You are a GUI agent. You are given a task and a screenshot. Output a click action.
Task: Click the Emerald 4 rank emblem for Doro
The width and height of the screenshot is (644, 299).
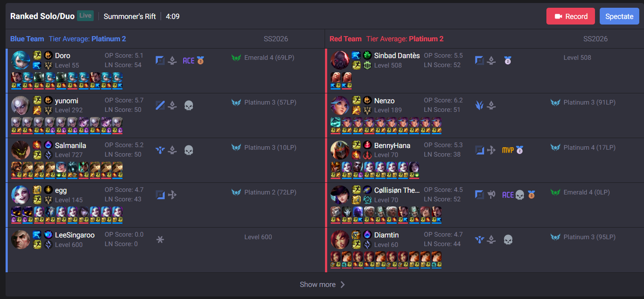click(236, 58)
